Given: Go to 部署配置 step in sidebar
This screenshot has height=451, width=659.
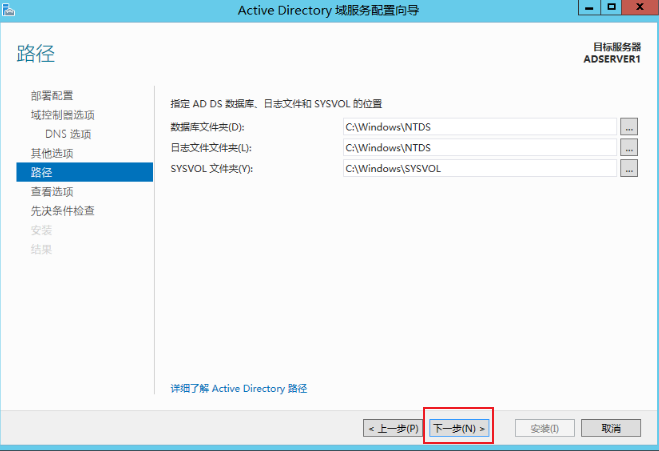Looking at the screenshot, I should click(52, 96).
